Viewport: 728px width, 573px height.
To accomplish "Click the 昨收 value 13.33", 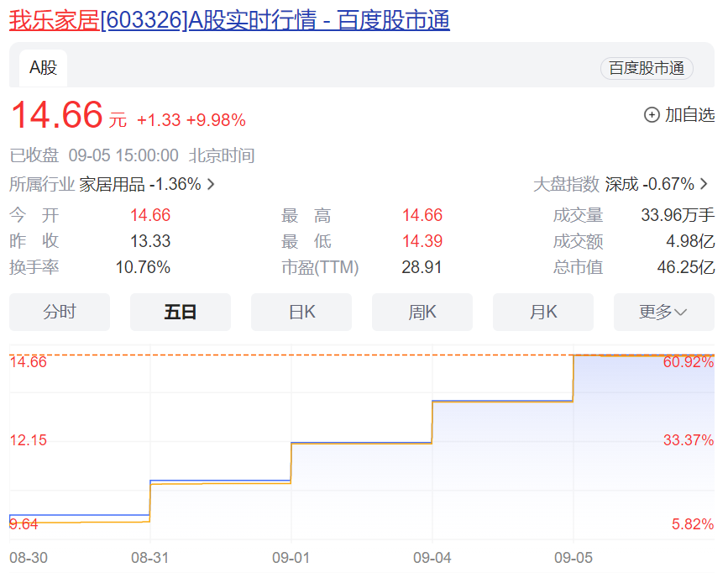I will pyautogui.click(x=150, y=241).
